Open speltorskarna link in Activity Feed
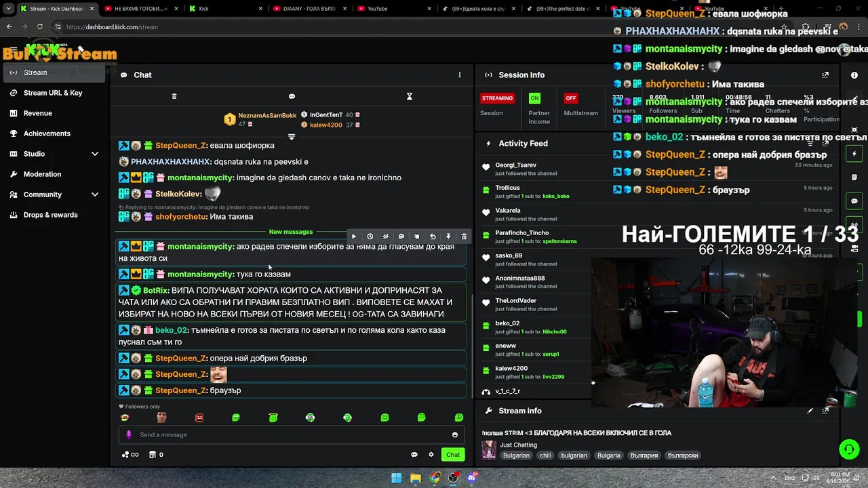Viewport: 868px width, 488px height. (x=559, y=241)
